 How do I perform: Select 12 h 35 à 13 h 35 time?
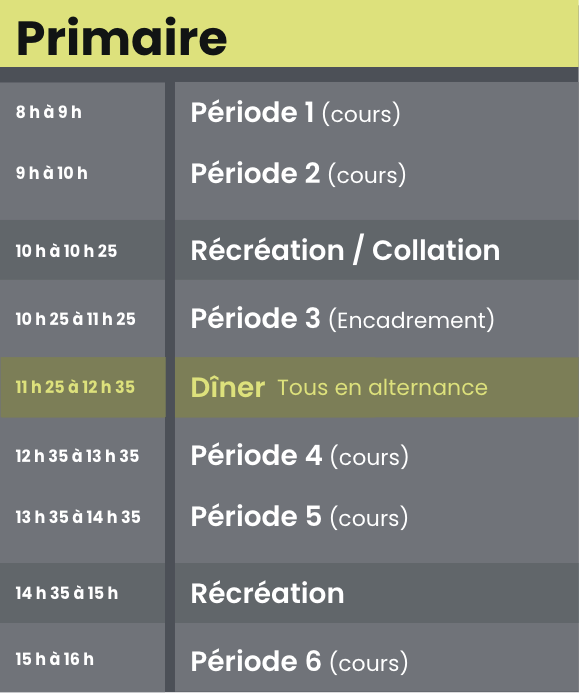click(x=77, y=456)
